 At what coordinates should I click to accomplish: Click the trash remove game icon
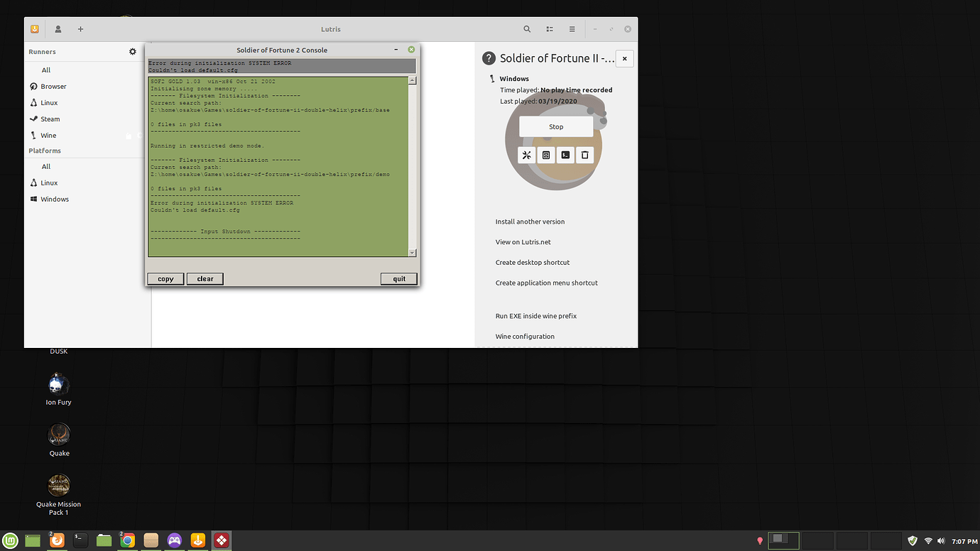pyautogui.click(x=584, y=155)
